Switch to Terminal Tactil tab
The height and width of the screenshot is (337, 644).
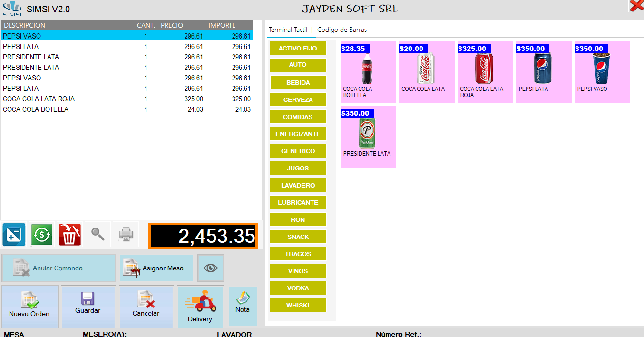click(x=288, y=30)
